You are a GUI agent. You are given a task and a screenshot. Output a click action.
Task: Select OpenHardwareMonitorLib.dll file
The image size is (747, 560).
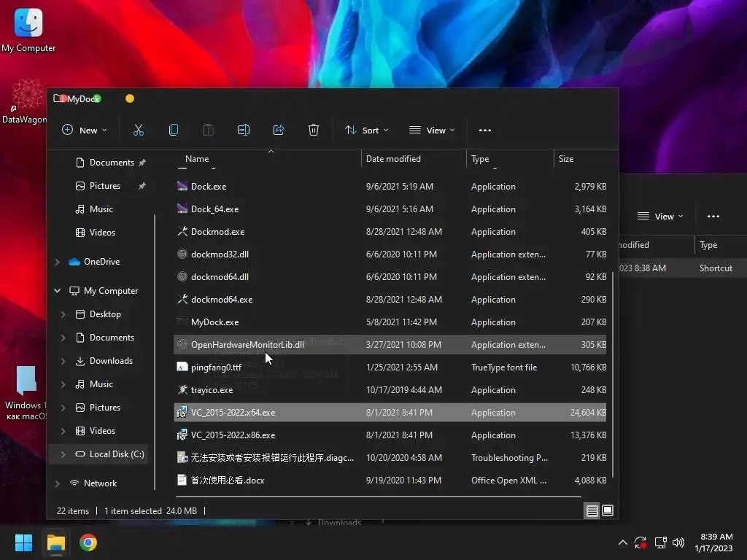pyautogui.click(x=390, y=344)
